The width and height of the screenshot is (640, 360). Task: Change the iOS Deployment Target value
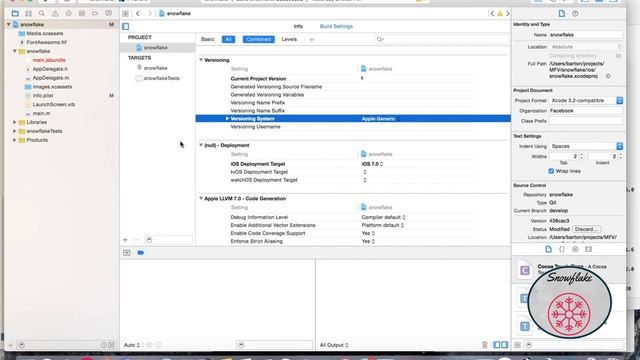[372, 164]
